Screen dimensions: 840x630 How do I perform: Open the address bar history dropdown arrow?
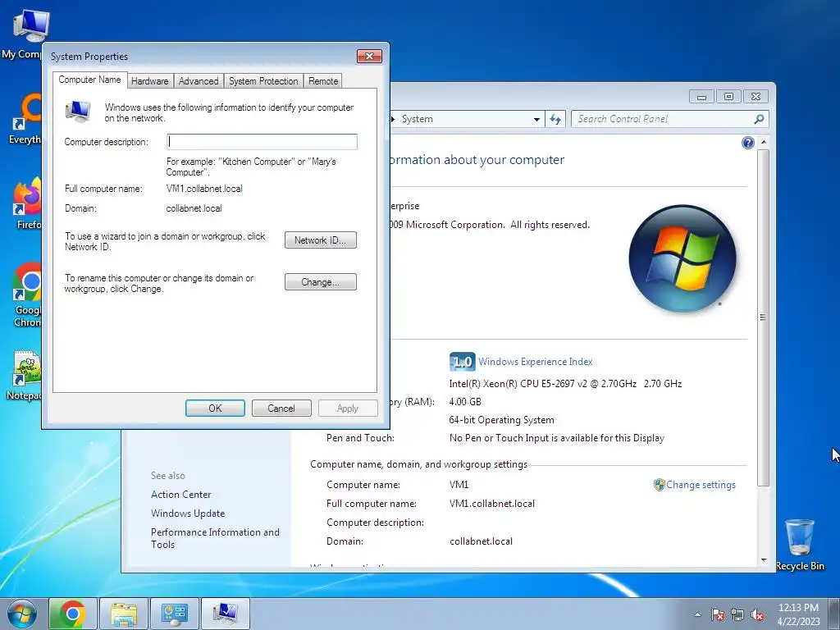point(536,120)
